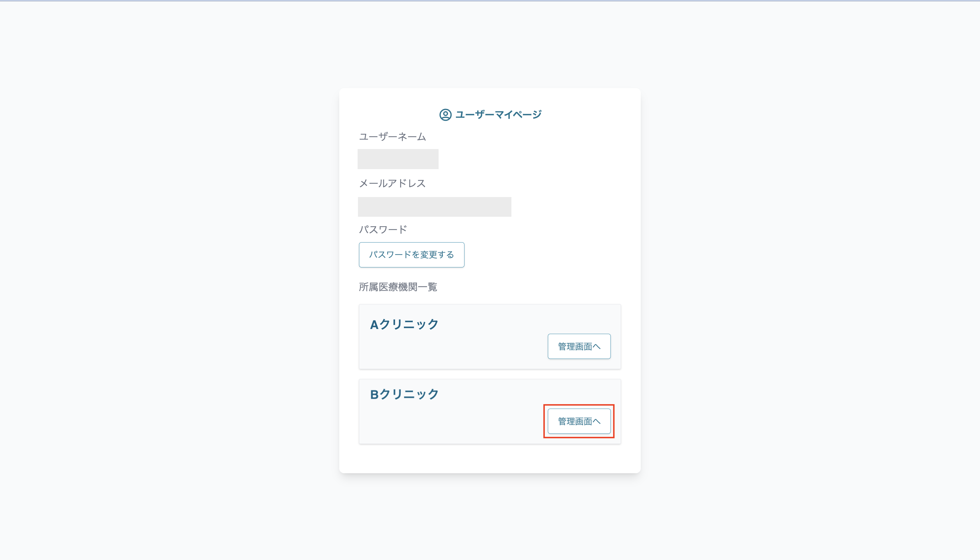Click the Aクリニック clinic name

404,325
